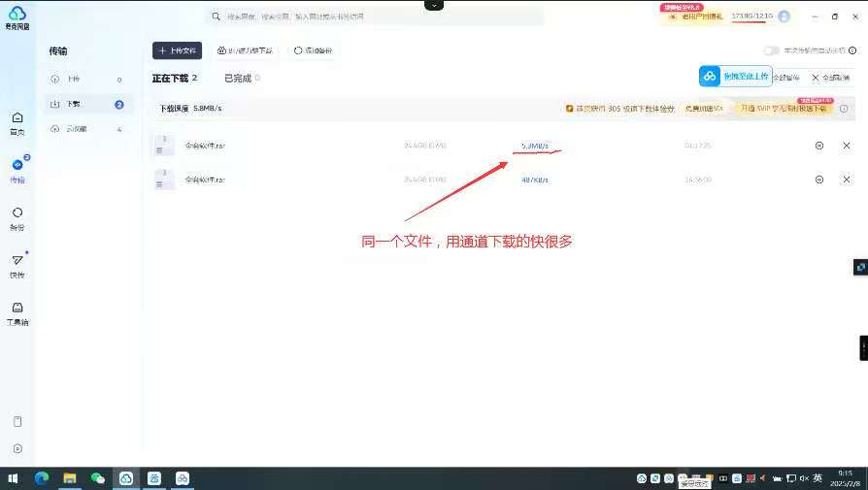Click the Pause All (全部暂停) button

click(x=786, y=78)
